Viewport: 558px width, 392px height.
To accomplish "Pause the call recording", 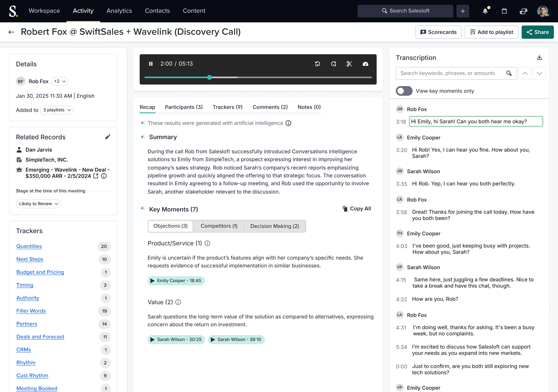I will [x=151, y=64].
